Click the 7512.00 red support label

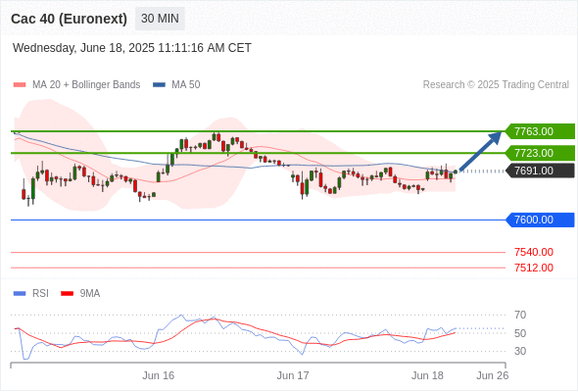pos(534,268)
